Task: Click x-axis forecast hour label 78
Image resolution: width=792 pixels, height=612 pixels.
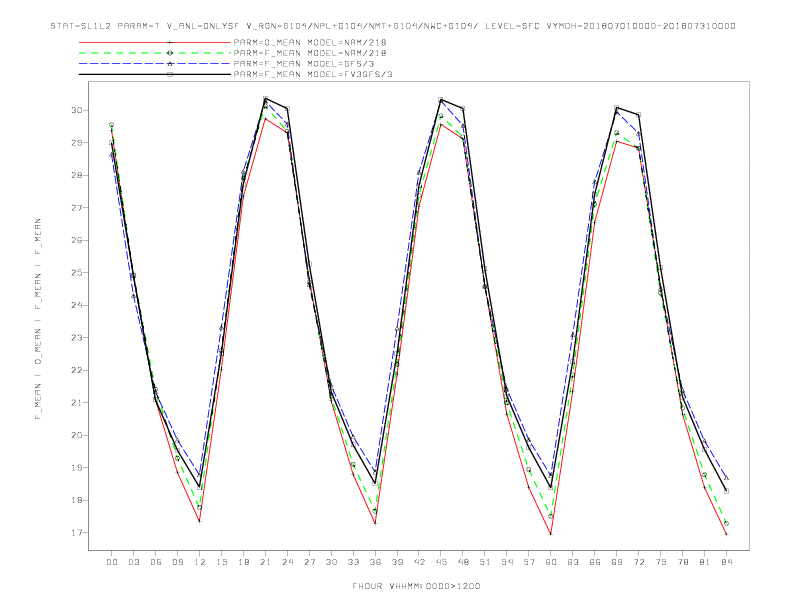Action: pos(683,562)
